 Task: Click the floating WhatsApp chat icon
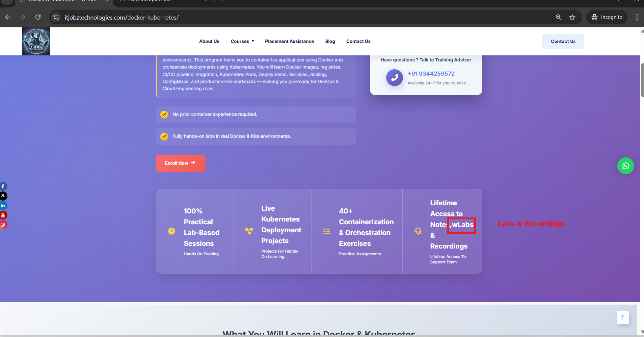(625, 166)
